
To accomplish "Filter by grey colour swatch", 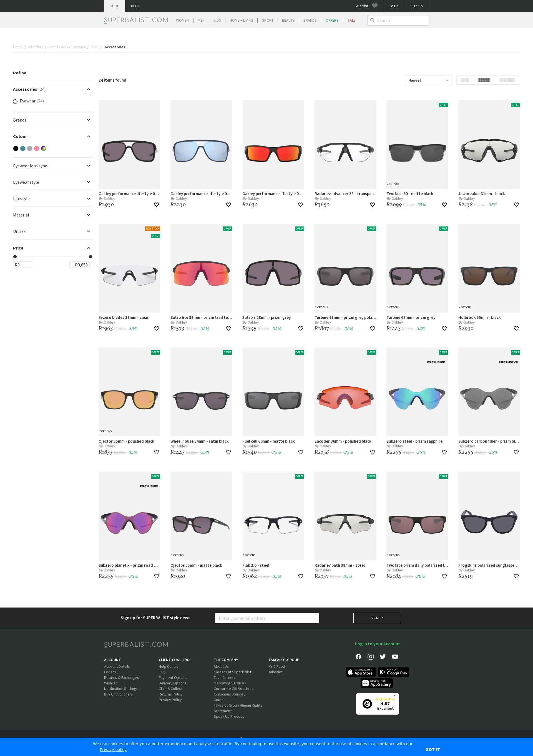I will [x=30, y=148].
